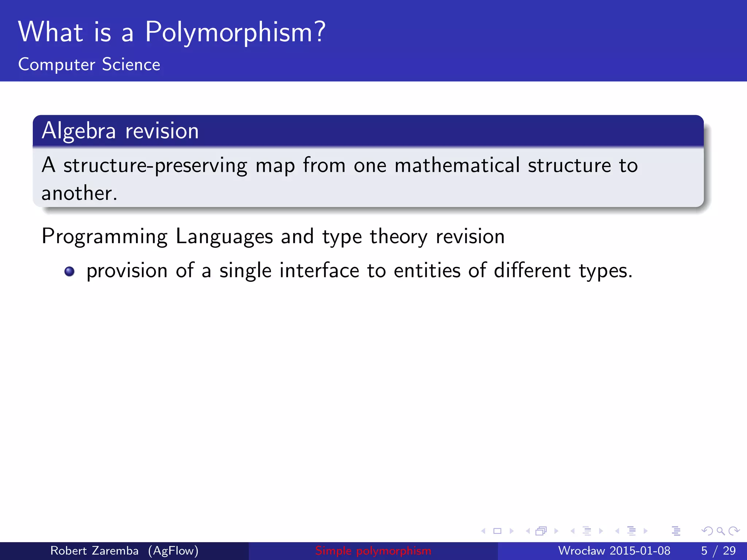The width and height of the screenshot is (747, 560).
Task: Click the blue bullet point sphere
Action: coord(69,272)
